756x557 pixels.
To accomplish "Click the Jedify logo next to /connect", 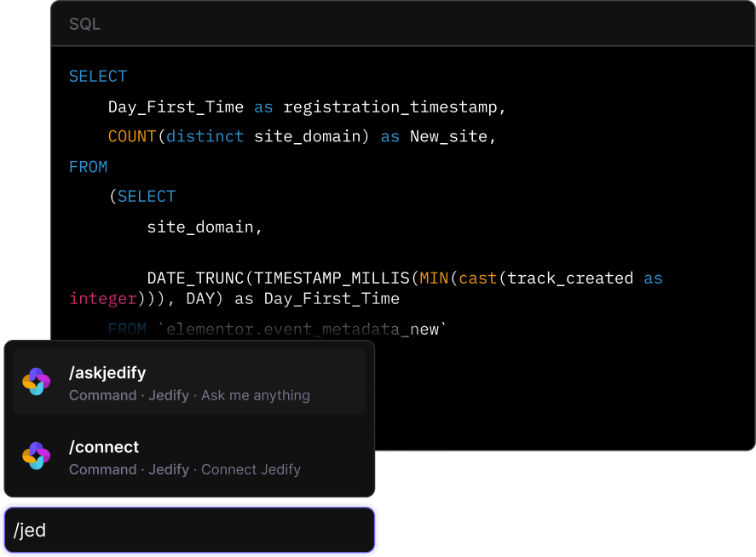I will (x=36, y=456).
